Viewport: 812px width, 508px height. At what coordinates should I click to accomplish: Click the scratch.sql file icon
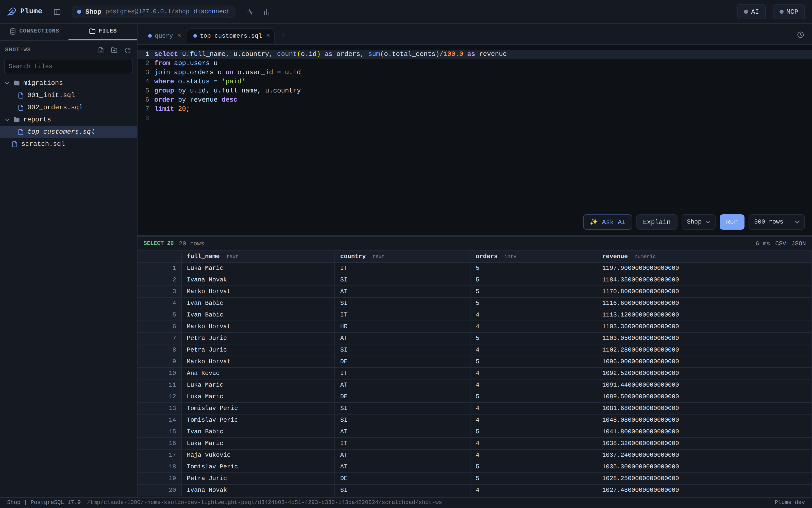click(15, 144)
